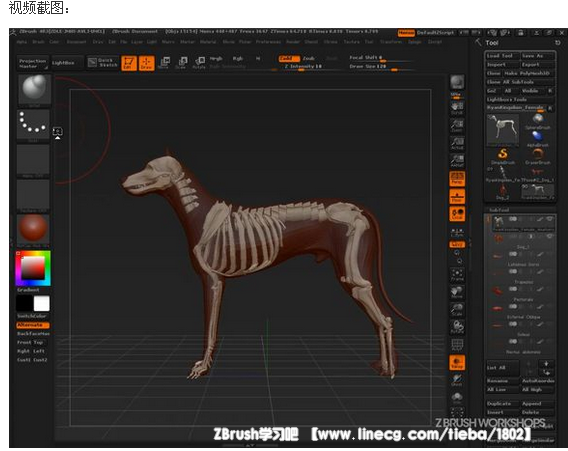Hide the top skeleton subtool eye icon

point(550,219)
